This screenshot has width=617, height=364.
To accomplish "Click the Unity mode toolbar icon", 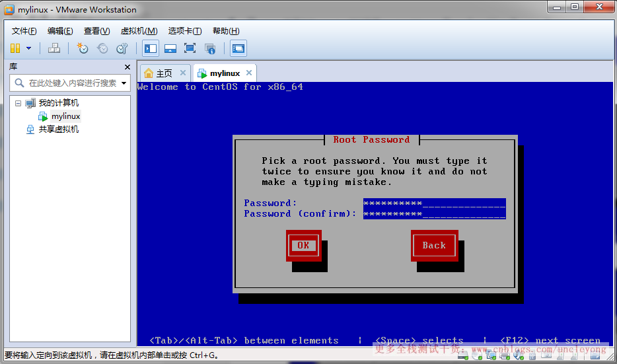I will coord(210,49).
